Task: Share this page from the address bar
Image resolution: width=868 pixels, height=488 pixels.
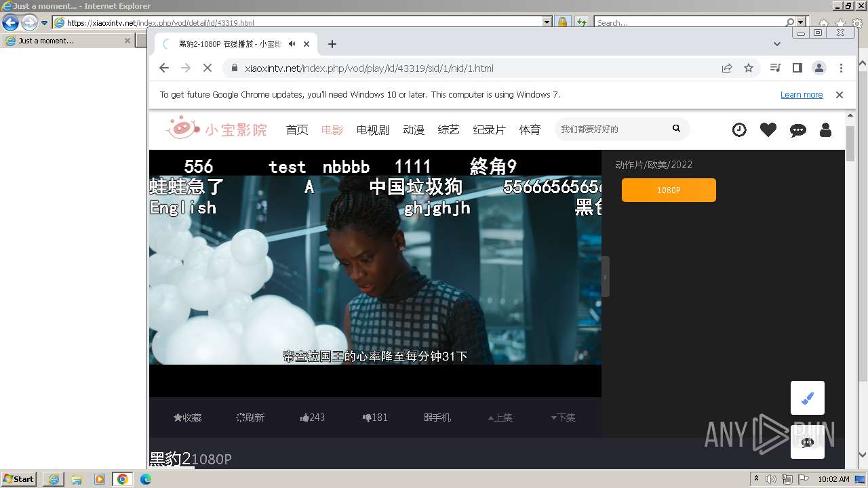Action: point(727,68)
